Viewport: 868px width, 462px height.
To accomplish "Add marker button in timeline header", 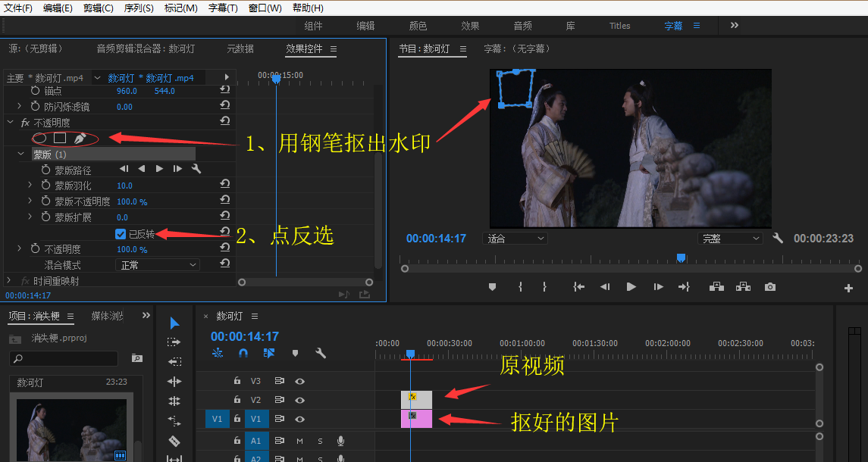I will click(x=295, y=353).
